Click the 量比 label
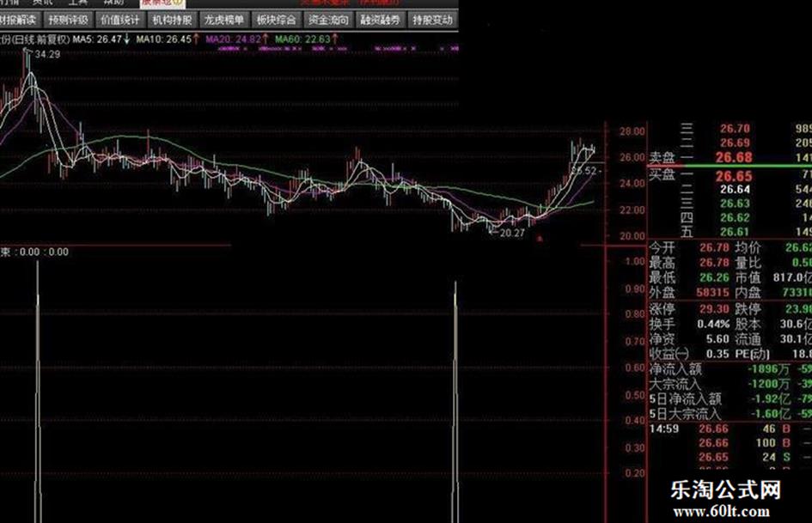Viewport: 812px width, 523px height. (x=748, y=263)
